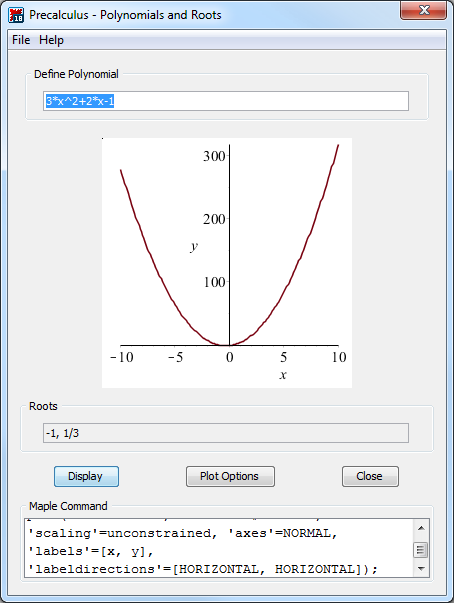Click the x-axis label on the plot
The height and width of the screenshot is (603, 454).
pos(283,375)
